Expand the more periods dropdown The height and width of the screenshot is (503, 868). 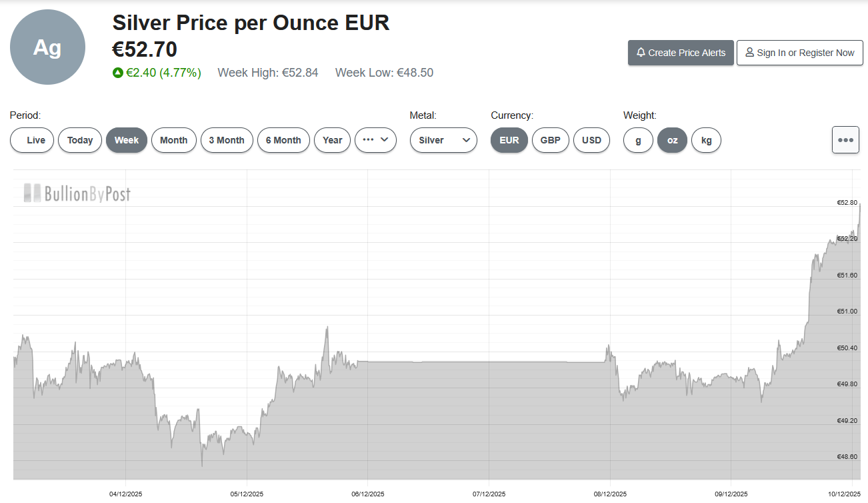pos(376,140)
